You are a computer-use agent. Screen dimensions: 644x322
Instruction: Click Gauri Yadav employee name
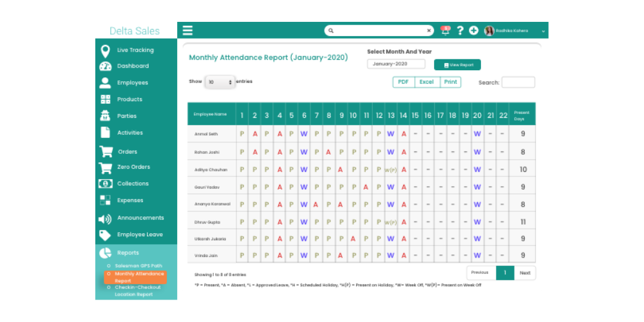[x=207, y=187]
